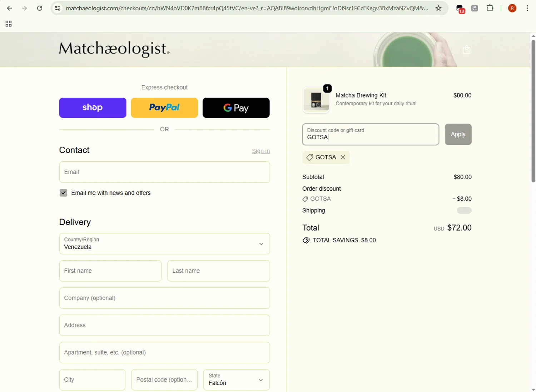This screenshot has width=536, height=392.
Task: Click the Delivery section heading
Action: tap(75, 222)
